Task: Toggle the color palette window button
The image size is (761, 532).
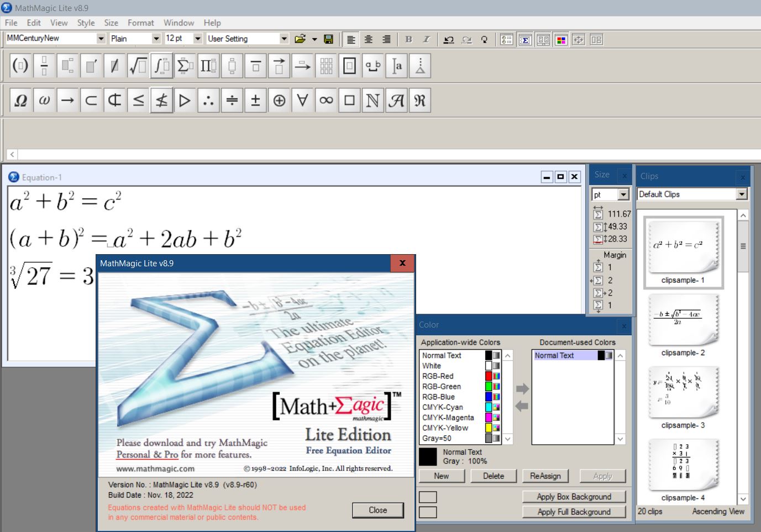Action: (x=561, y=40)
